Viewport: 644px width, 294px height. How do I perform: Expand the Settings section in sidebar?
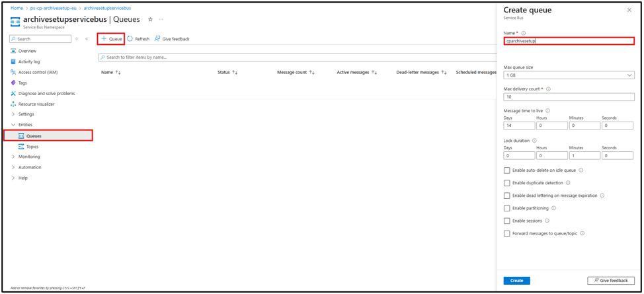[x=13, y=114]
